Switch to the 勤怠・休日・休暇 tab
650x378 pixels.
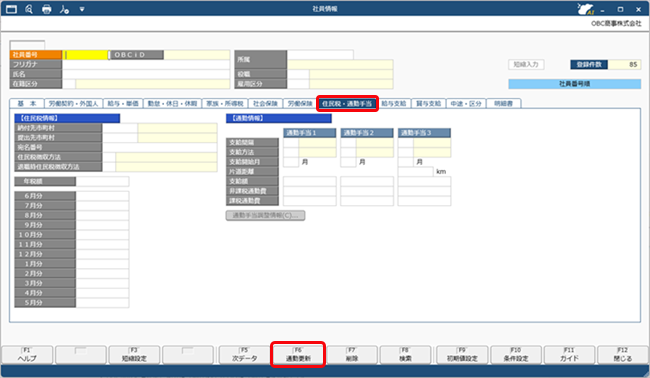pyautogui.click(x=172, y=103)
